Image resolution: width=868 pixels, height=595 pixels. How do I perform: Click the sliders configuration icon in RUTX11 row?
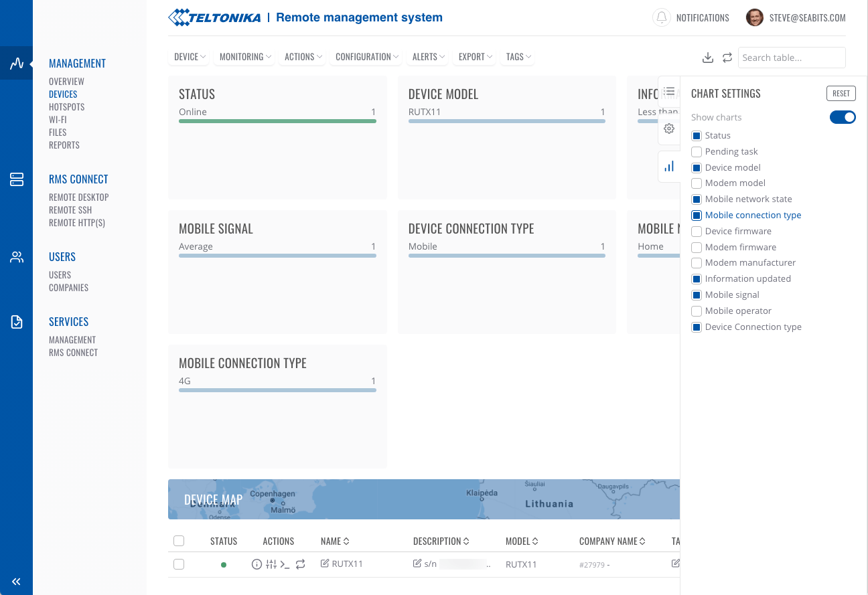271,564
